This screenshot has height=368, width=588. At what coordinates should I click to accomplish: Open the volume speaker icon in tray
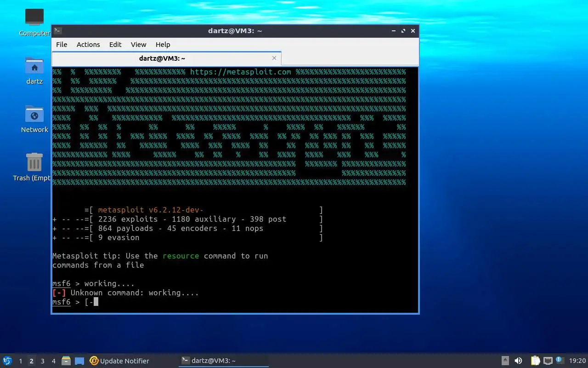pyautogui.click(x=518, y=361)
